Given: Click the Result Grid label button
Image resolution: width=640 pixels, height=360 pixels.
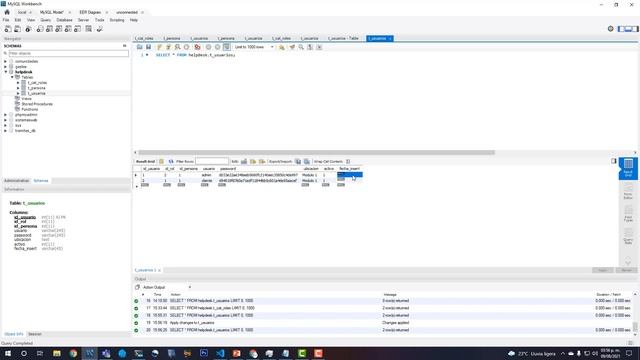Looking at the screenshot, I should point(145,162).
